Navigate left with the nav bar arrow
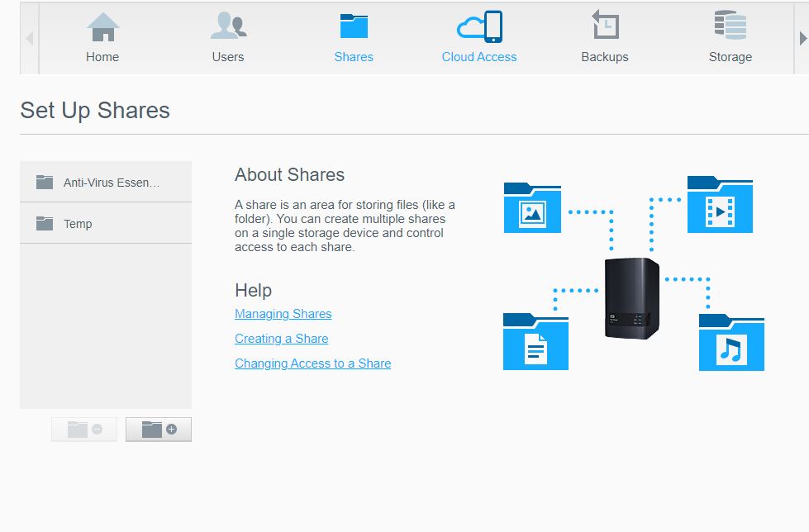This screenshot has height=532, width=809. (30, 38)
